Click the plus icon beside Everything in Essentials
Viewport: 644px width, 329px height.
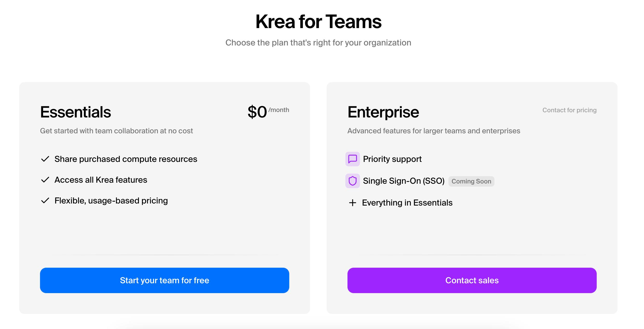pos(352,203)
